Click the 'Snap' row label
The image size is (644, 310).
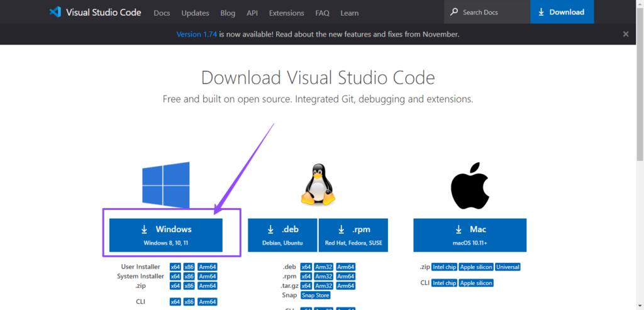(289, 295)
